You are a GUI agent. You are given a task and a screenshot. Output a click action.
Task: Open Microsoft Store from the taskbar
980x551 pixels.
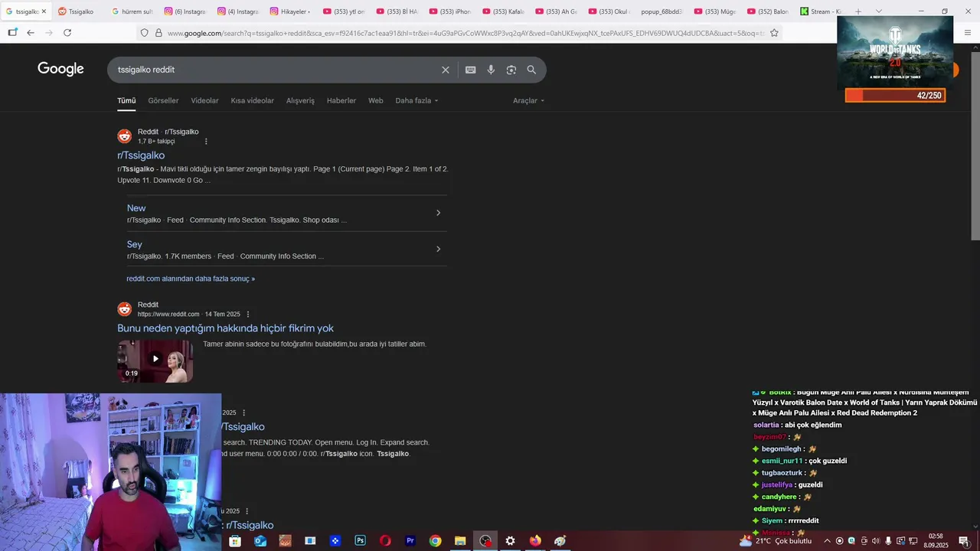tap(235, 541)
